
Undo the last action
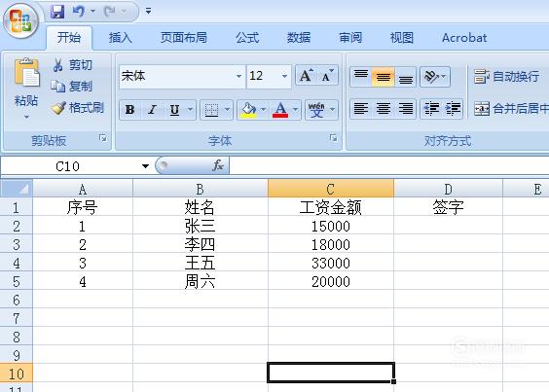79,12
